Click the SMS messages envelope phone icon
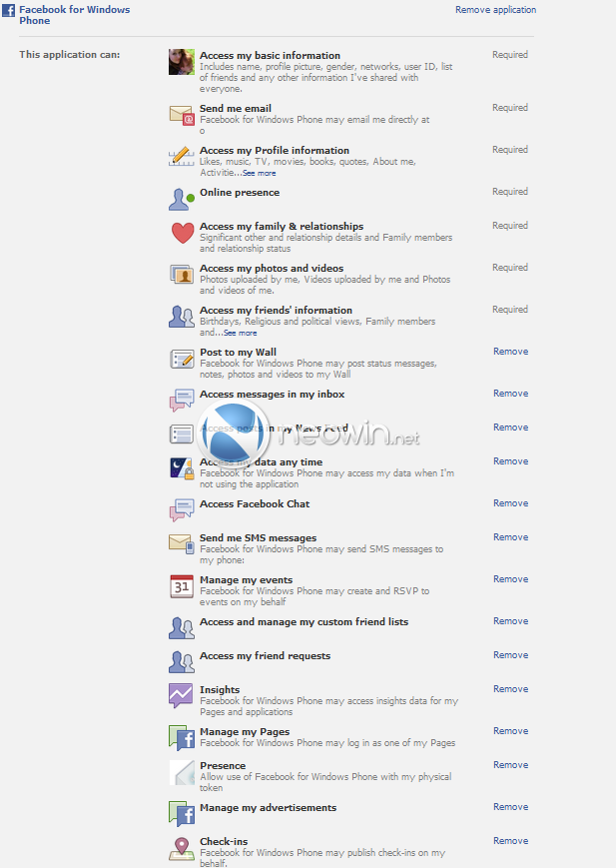Image resolution: width=616 pixels, height=868 pixels. pos(182,543)
